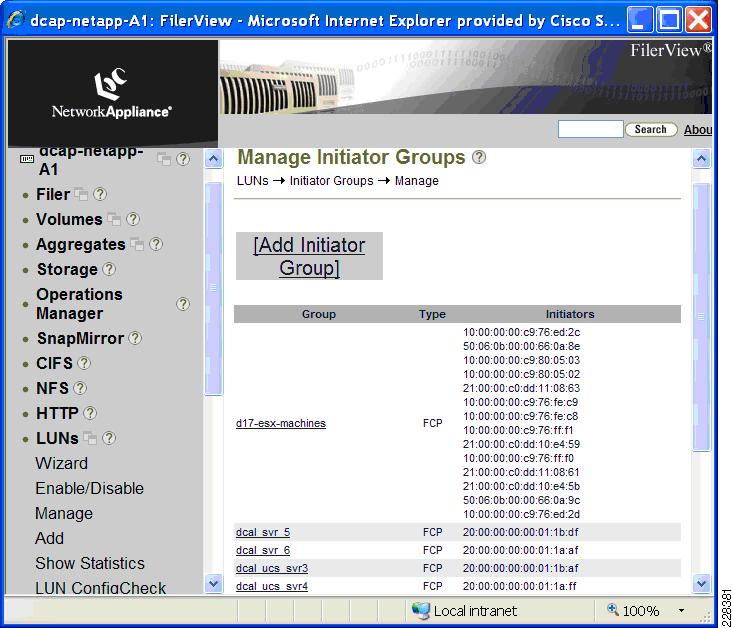Click the main pane scrollbar down arrow
This screenshot has height=628, width=732.
tap(701, 583)
